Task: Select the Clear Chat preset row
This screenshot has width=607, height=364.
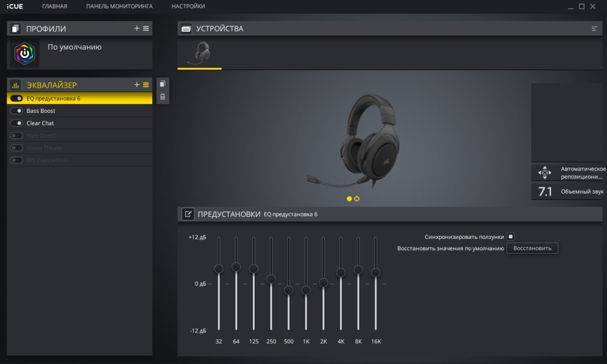Action: pyautogui.click(x=80, y=123)
